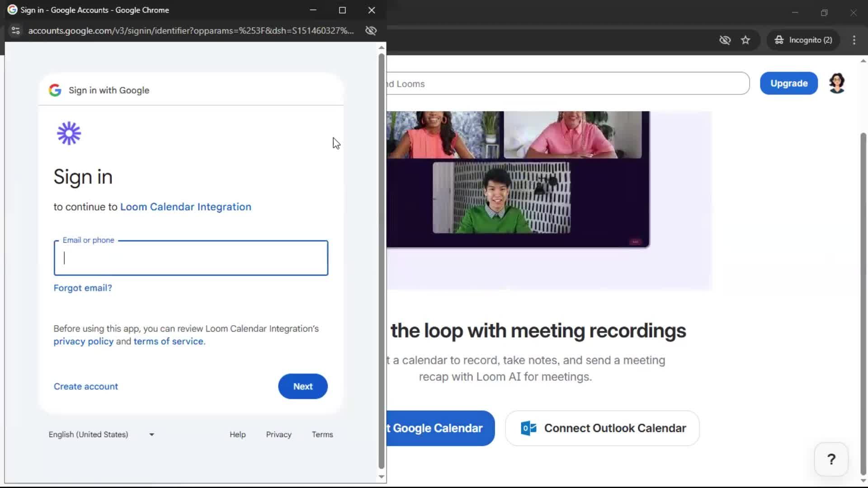Click the Loom flower logo

[68, 133]
